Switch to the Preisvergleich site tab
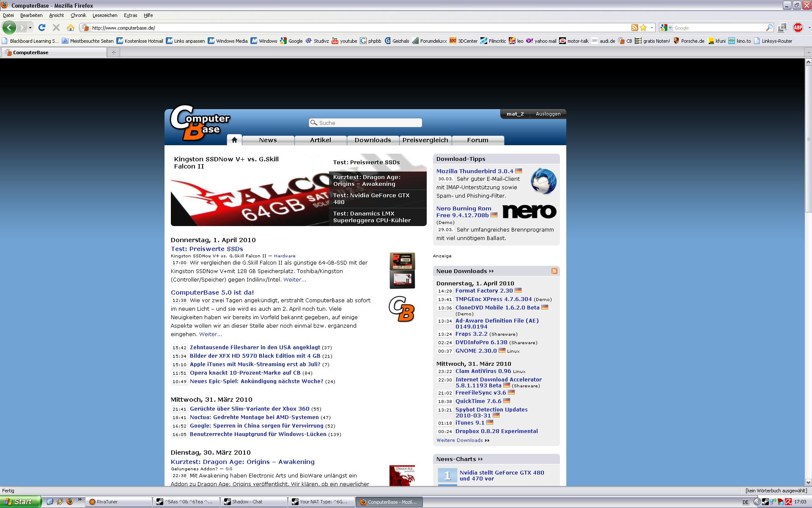 pyautogui.click(x=425, y=140)
